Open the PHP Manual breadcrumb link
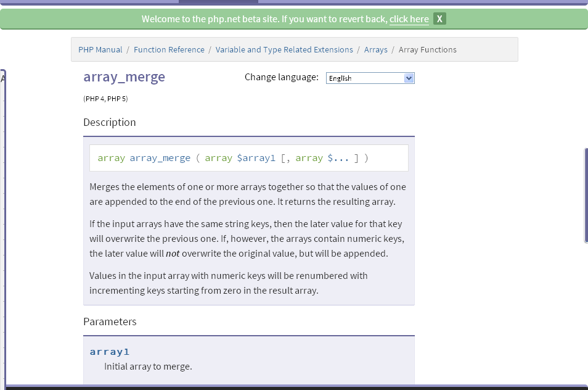588x390 pixels. point(100,49)
